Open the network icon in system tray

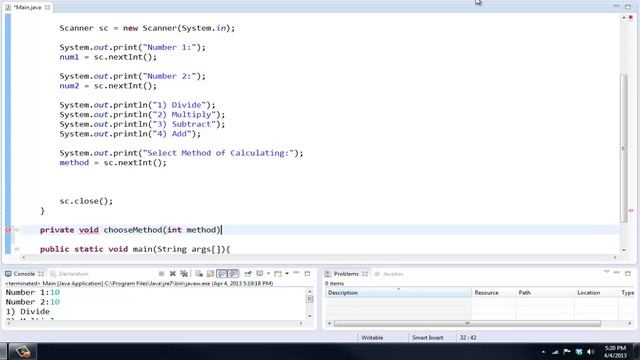[x=555, y=352]
